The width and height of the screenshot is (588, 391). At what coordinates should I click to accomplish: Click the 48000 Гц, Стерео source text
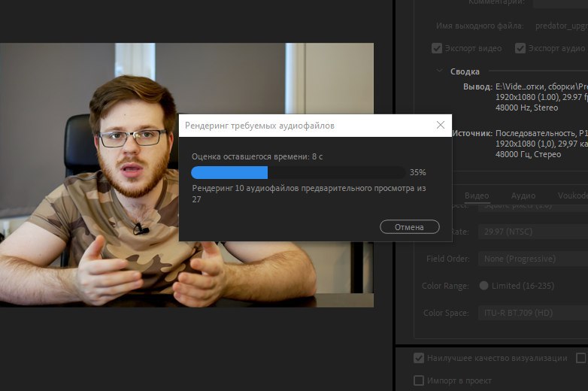(x=528, y=154)
